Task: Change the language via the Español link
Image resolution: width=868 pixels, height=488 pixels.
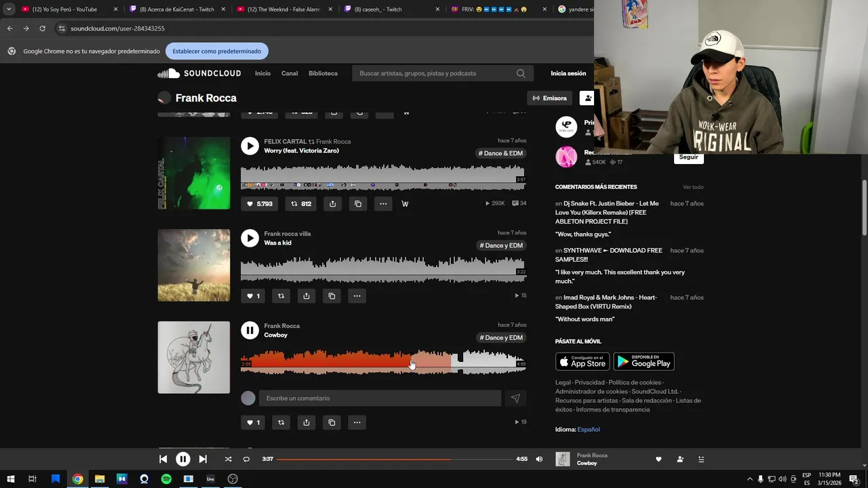Action: tap(589, 429)
